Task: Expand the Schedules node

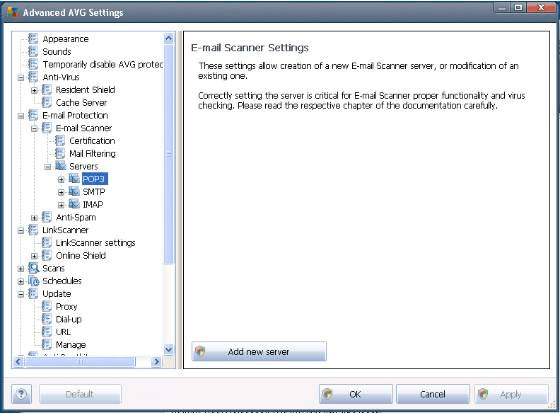Action: click(x=21, y=281)
